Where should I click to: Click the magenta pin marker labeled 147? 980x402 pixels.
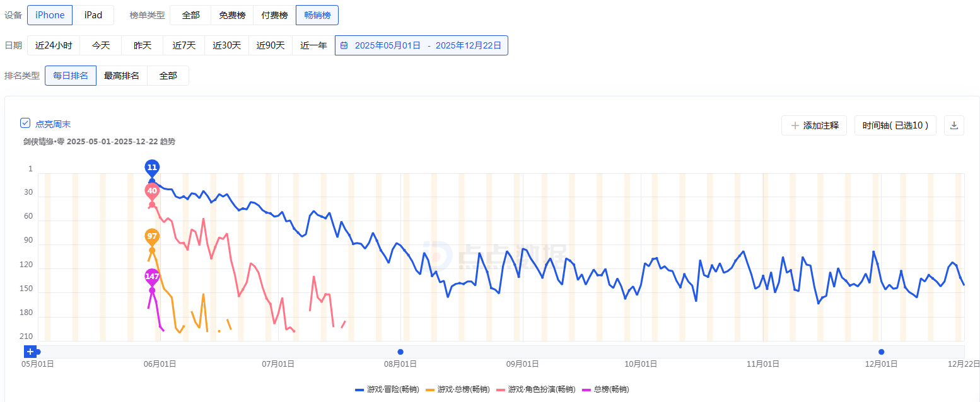[x=152, y=277]
